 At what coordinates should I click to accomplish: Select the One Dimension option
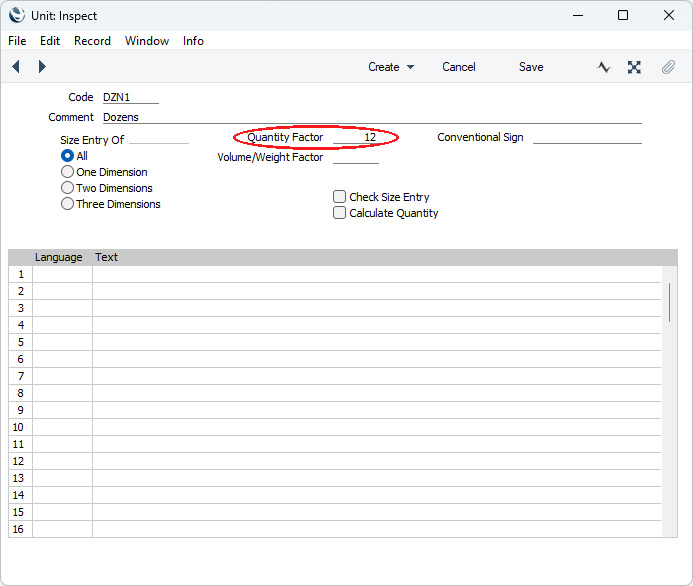(67, 172)
